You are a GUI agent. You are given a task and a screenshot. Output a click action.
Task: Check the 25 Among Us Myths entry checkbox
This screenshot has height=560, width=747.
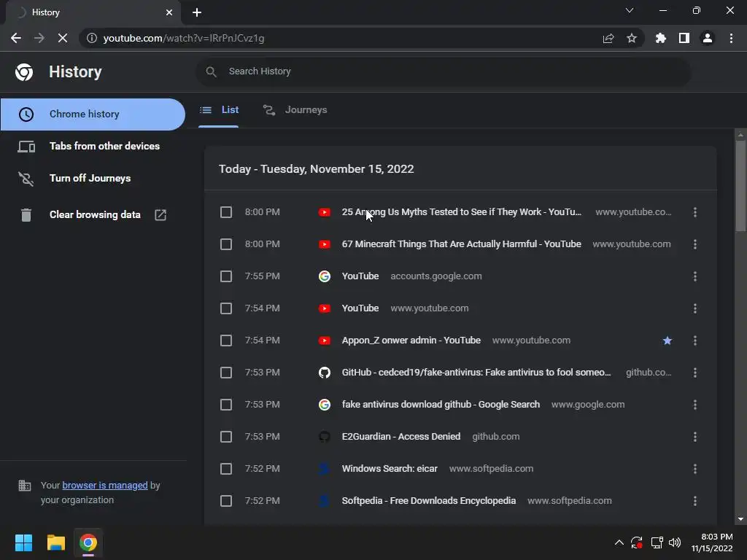coord(226,212)
